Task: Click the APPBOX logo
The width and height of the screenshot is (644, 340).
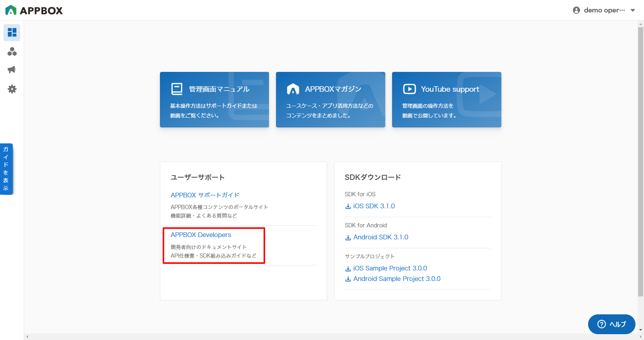Action: 34,10
